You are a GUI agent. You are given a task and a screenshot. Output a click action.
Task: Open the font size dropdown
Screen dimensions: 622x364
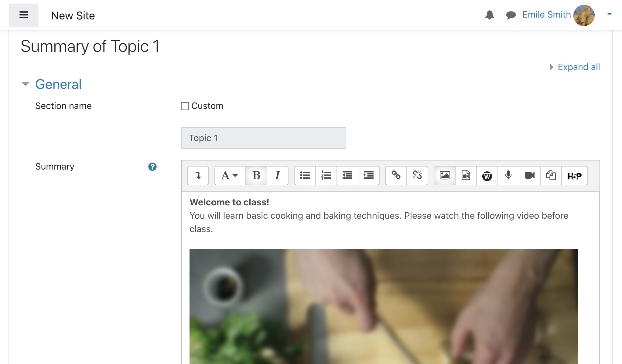229,175
